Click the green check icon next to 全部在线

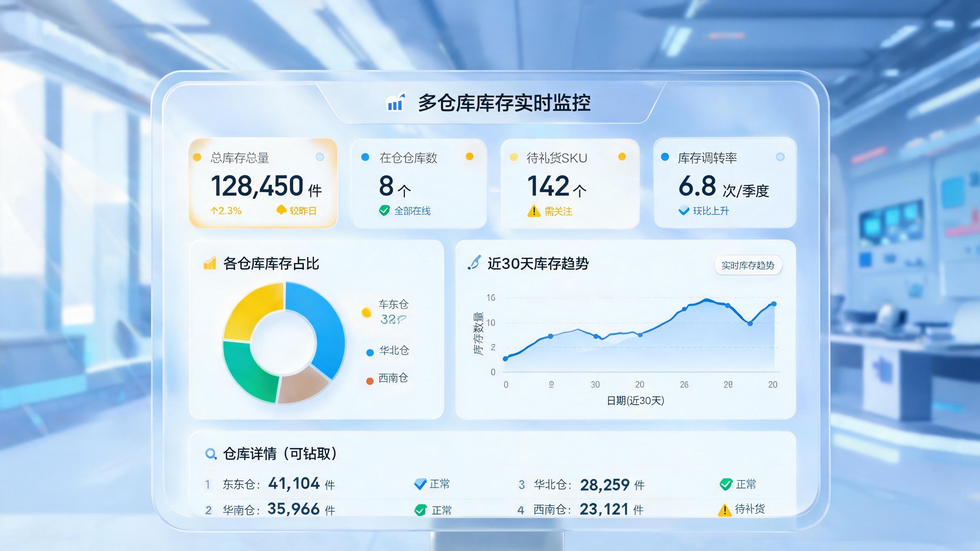pyautogui.click(x=384, y=210)
